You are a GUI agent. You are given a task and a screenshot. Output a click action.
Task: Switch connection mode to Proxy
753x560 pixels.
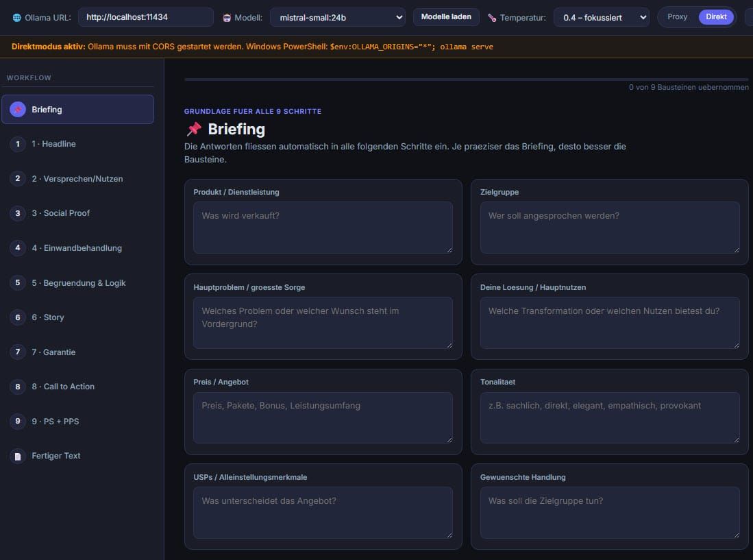(677, 17)
